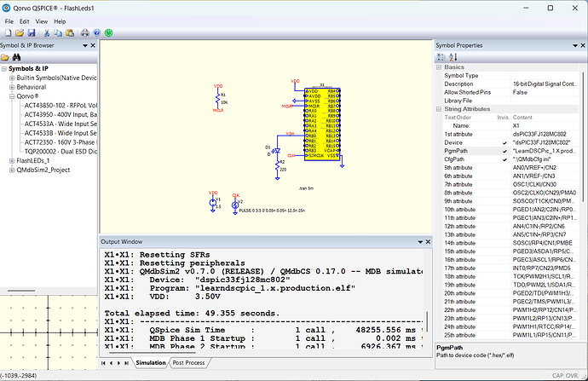Screen dimensions: 588x381
Task: Go to first output tab arrow
Action: tap(103, 363)
